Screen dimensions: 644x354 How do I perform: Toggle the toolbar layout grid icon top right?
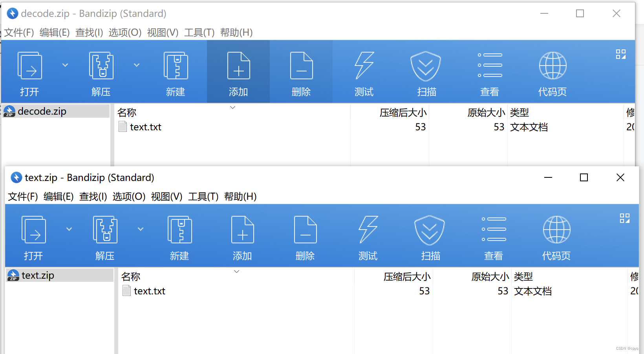621,54
